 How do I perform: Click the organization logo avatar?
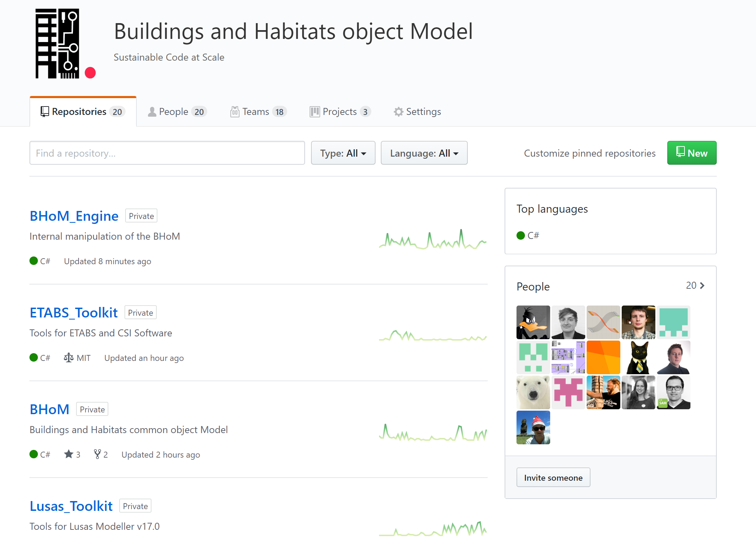57,43
